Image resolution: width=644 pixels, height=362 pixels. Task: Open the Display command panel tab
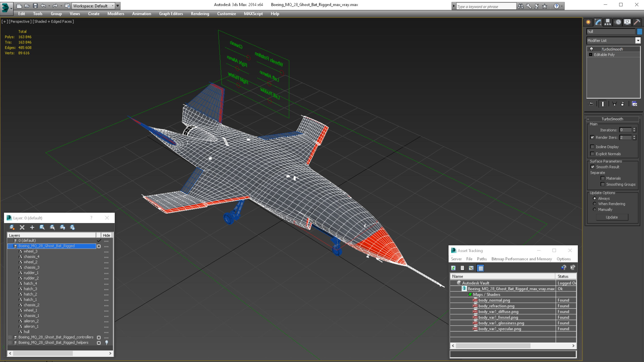pos(627,22)
